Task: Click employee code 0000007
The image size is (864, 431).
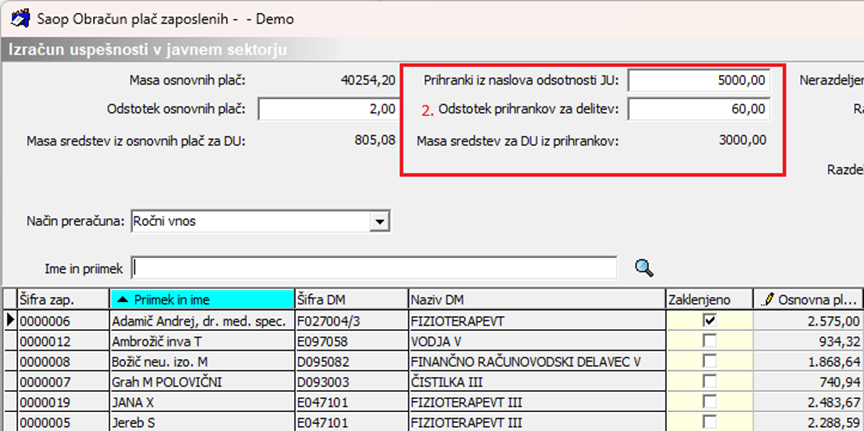Action: [x=45, y=382]
